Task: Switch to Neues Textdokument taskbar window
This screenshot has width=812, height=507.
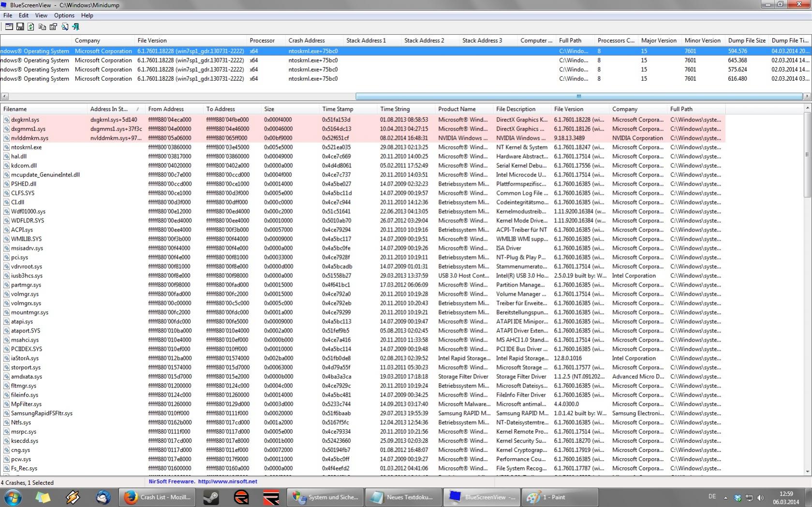Action: (404, 497)
